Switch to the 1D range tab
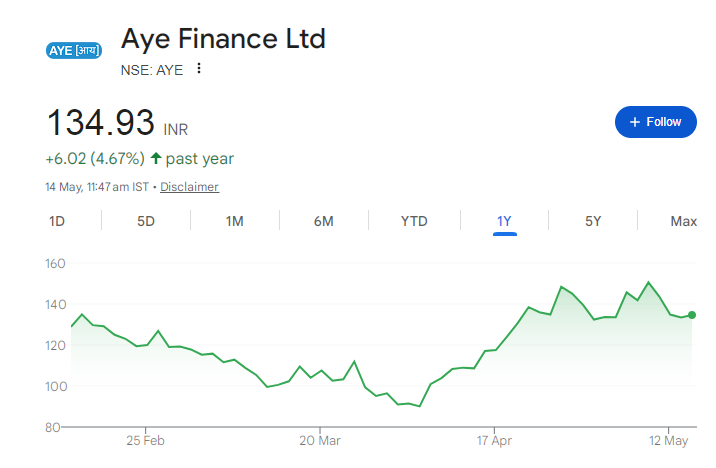This screenshot has height=468, width=716. pyautogui.click(x=57, y=221)
